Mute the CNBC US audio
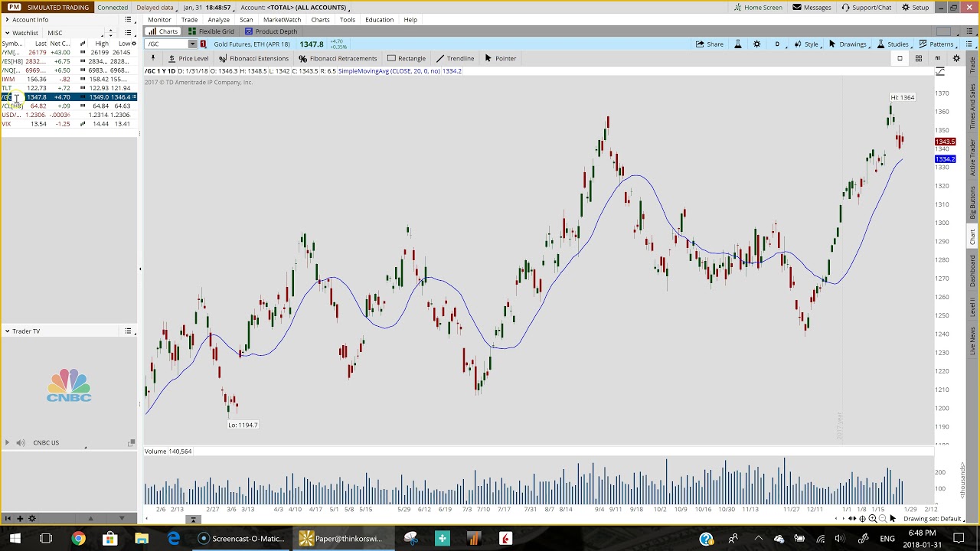The height and width of the screenshot is (551, 980). click(x=21, y=442)
